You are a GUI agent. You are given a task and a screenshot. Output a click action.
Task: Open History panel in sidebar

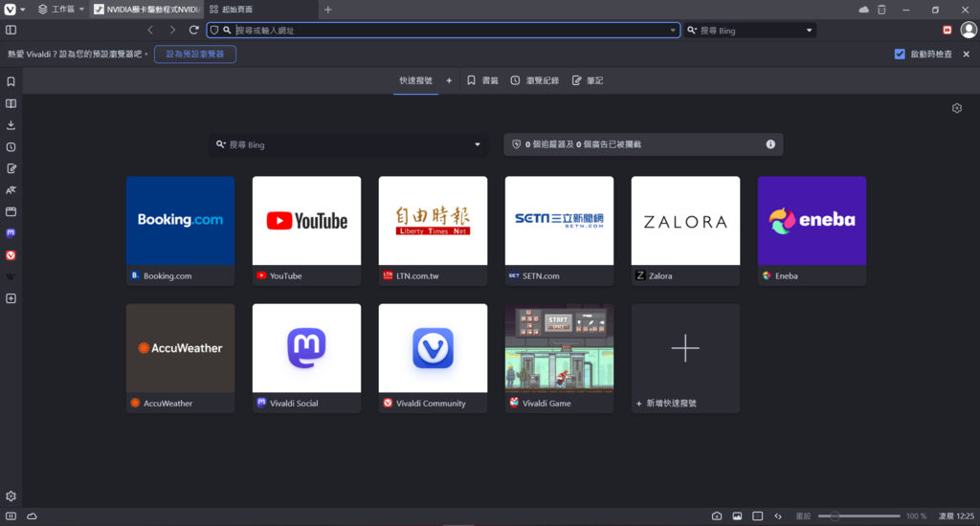point(11,147)
